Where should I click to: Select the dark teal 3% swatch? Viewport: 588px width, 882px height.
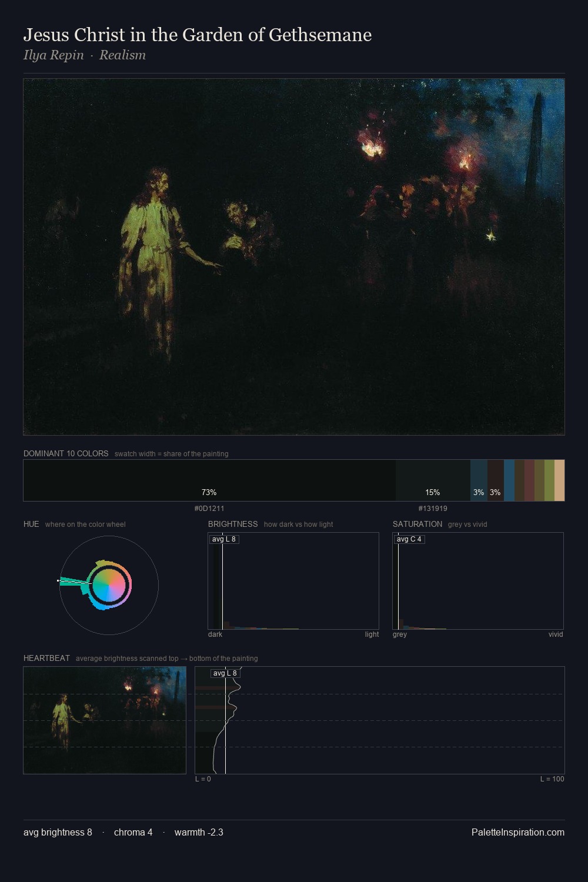pos(479,480)
